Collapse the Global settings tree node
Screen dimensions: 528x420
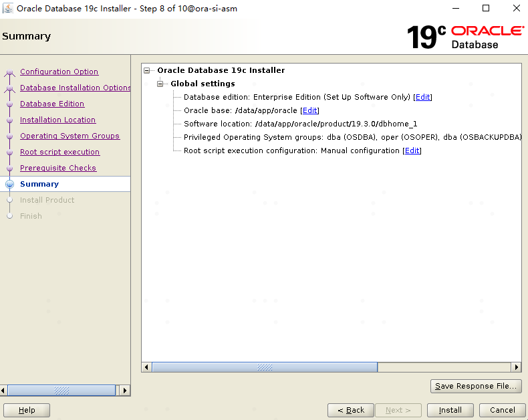click(160, 84)
